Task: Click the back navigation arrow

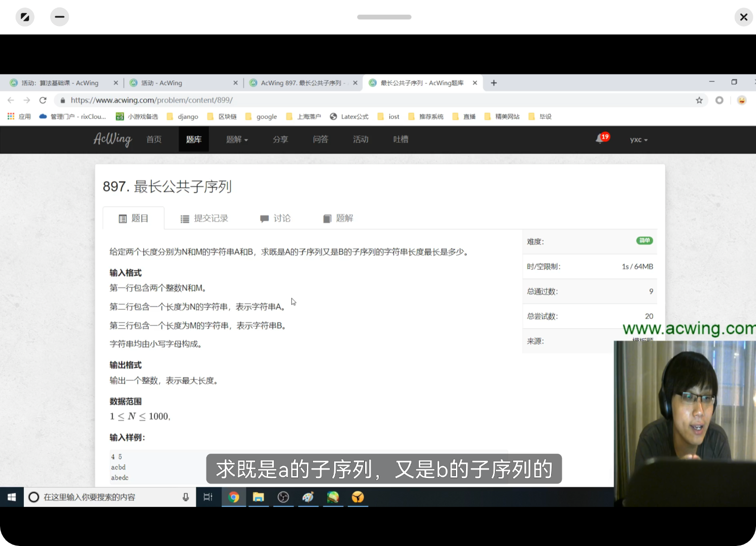Action: (11, 100)
